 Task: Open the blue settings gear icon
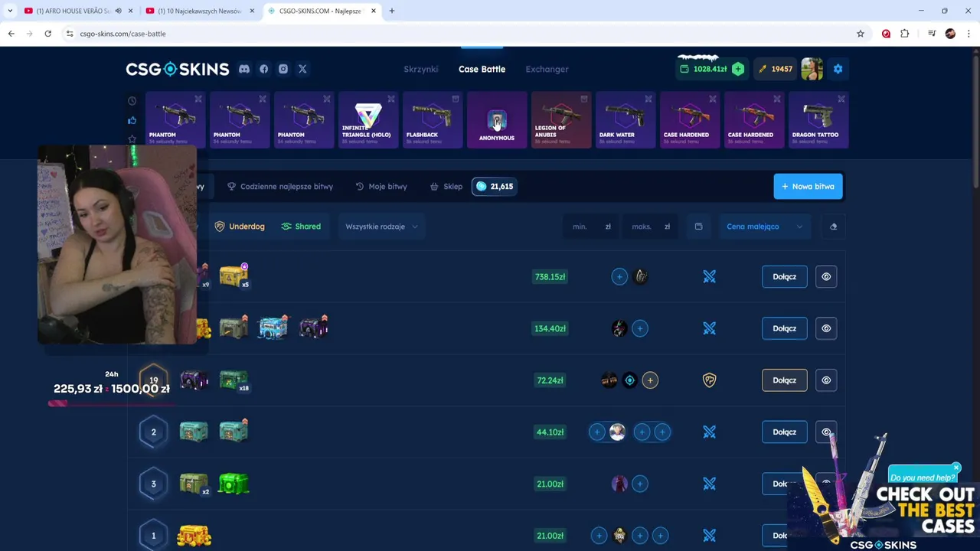click(838, 69)
